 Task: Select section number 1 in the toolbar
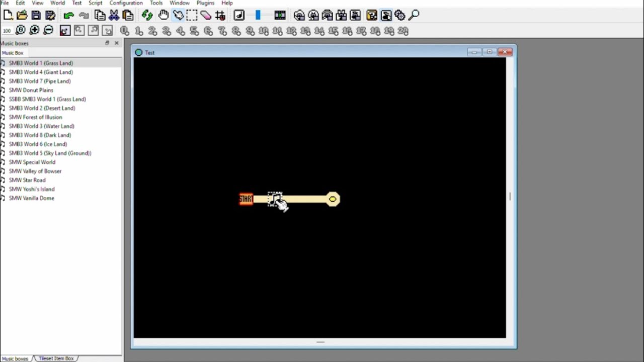[x=139, y=31]
